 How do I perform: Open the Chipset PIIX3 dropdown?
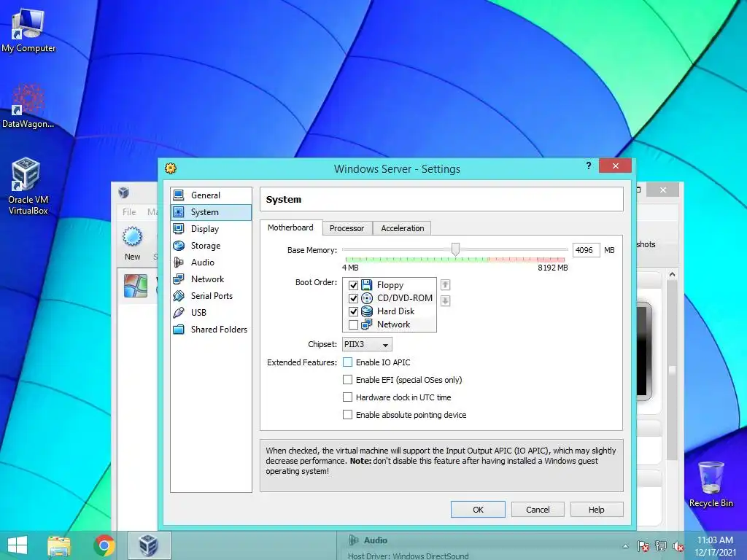coord(368,344)
